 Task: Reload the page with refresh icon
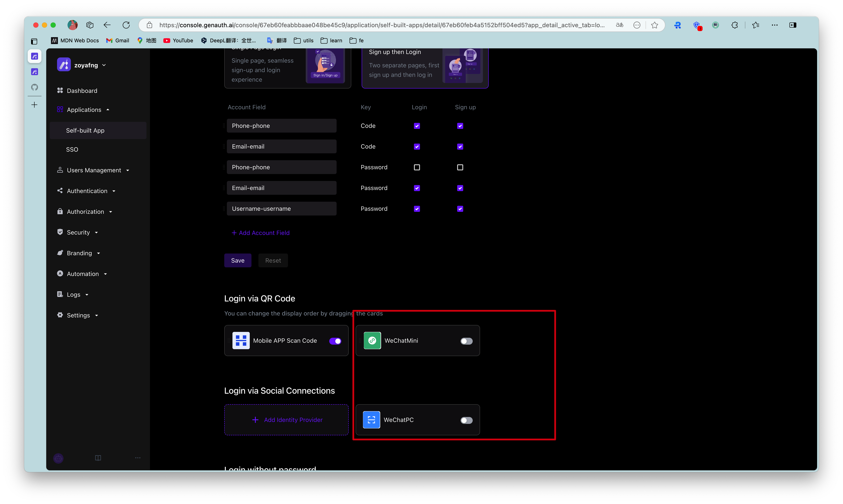pos(126,25)
